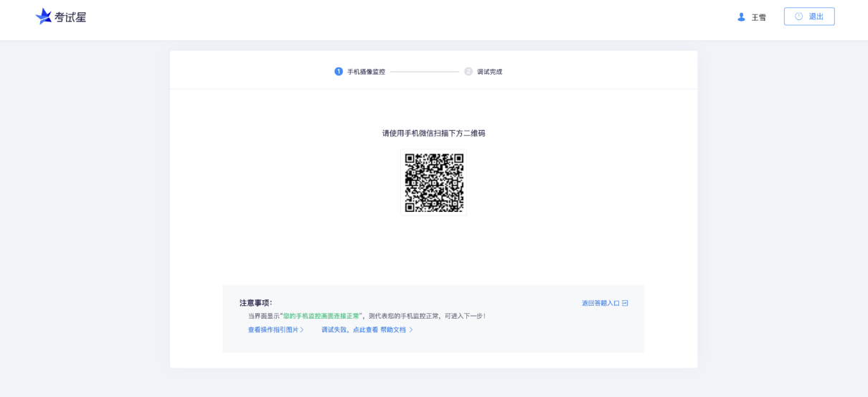Click 返回答题入口 link

coord(600,303)
